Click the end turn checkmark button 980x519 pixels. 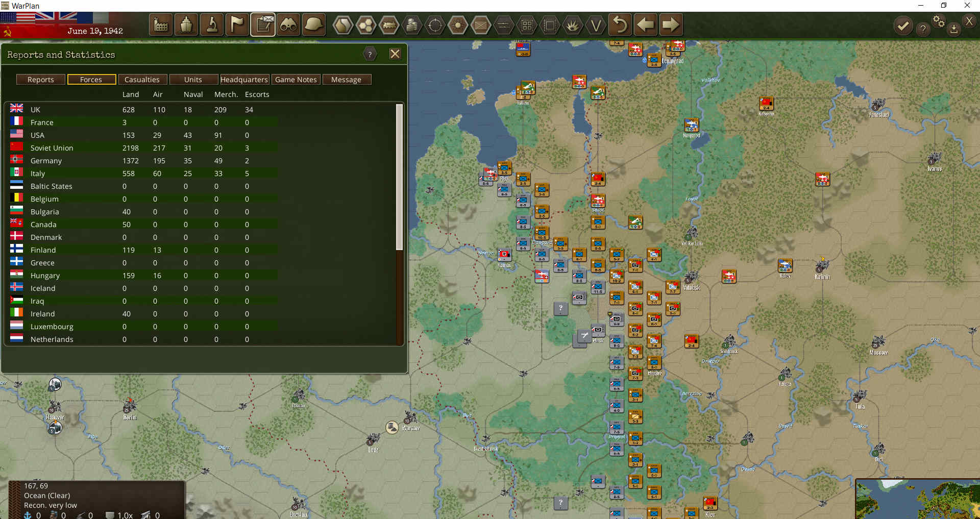point(903,26)
